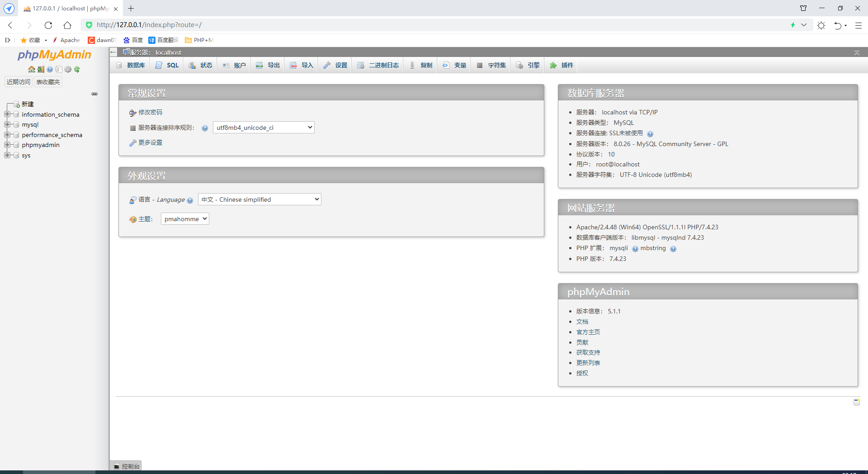Open the Language selection dropdown
This screenshot has height=474, width=868.
pos(259,199)
